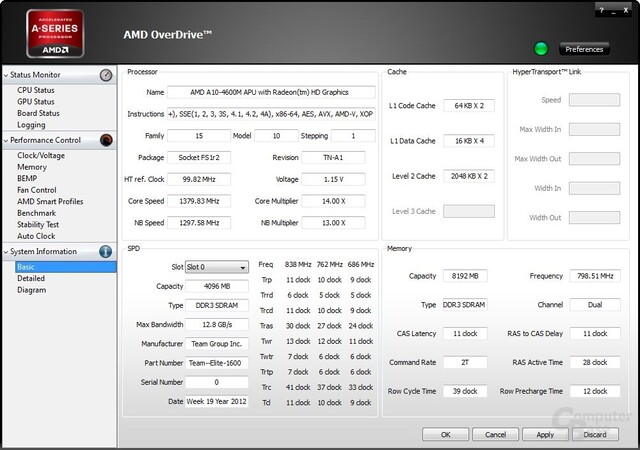Click the HT ref. Clock field
640x450 pixels.
[199, 179]
